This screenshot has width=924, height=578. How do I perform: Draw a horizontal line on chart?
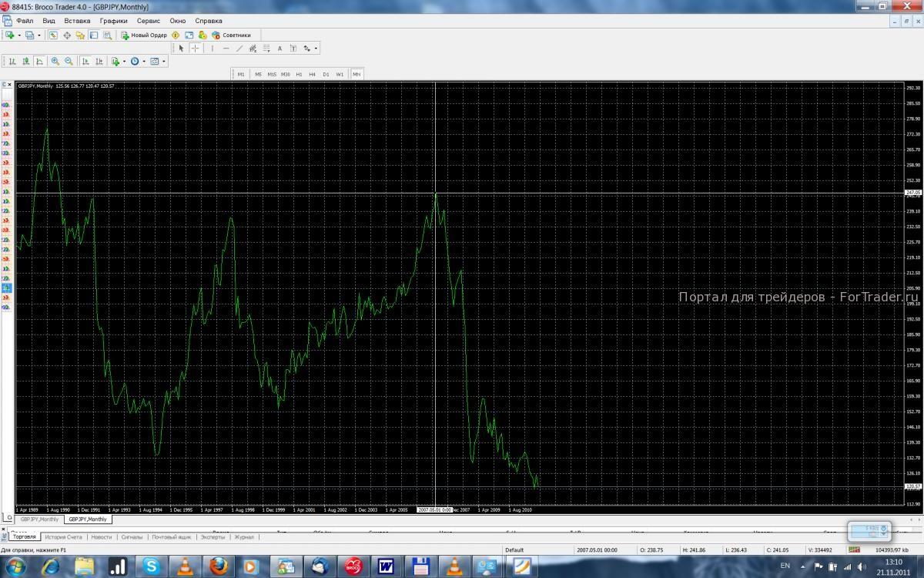pyautogui.click(x=226, y=48)
